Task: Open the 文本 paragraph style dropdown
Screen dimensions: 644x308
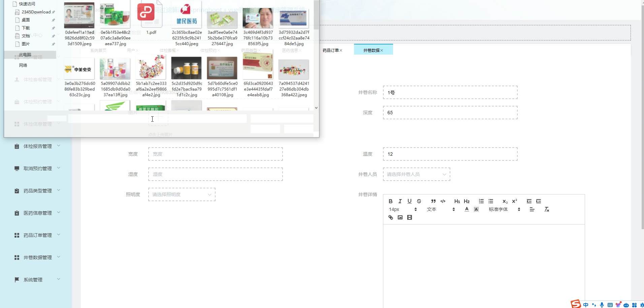Action: click(441, 209)
